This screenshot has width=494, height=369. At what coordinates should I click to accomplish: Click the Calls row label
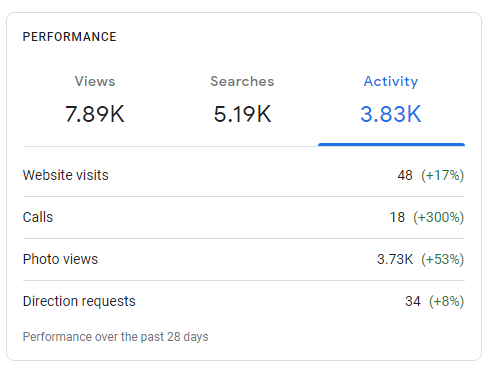coord(38,217)
